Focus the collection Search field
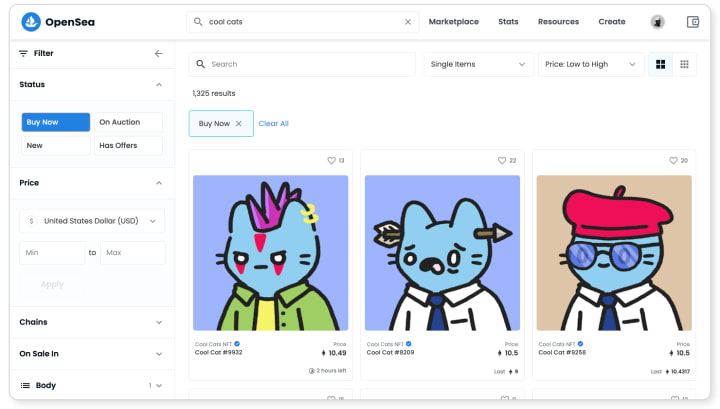The height and width of the screenshot is (409, 720). pyautogui.click(x=302, y=64)
